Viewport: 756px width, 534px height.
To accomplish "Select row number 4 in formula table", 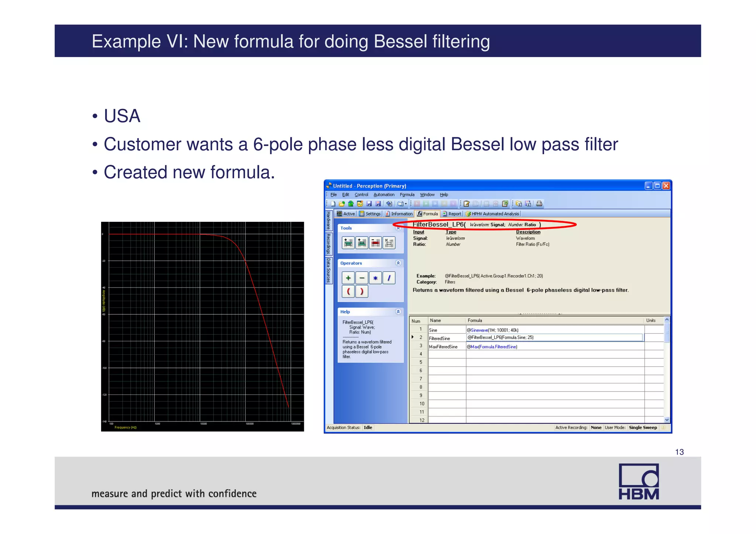I will (419, 354).
